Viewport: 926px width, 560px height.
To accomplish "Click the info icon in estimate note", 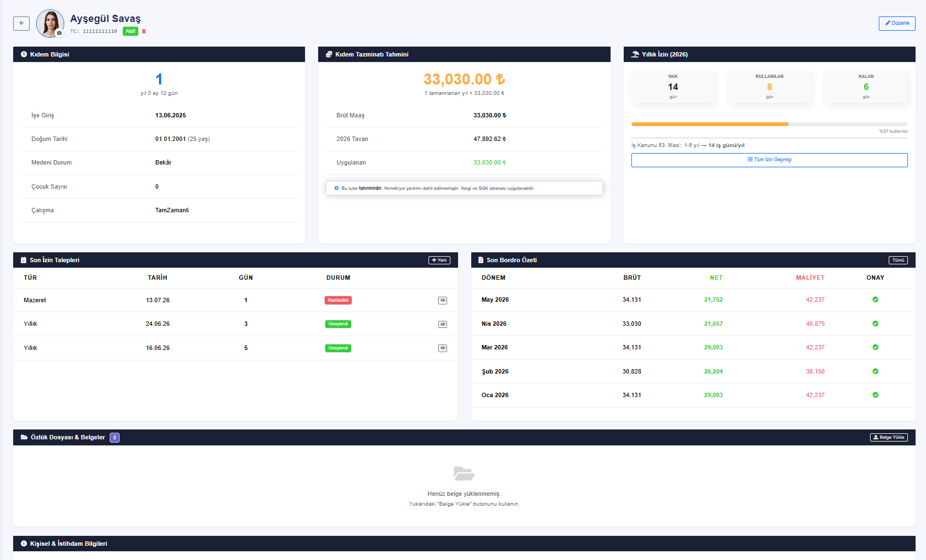I will (336, 188).
